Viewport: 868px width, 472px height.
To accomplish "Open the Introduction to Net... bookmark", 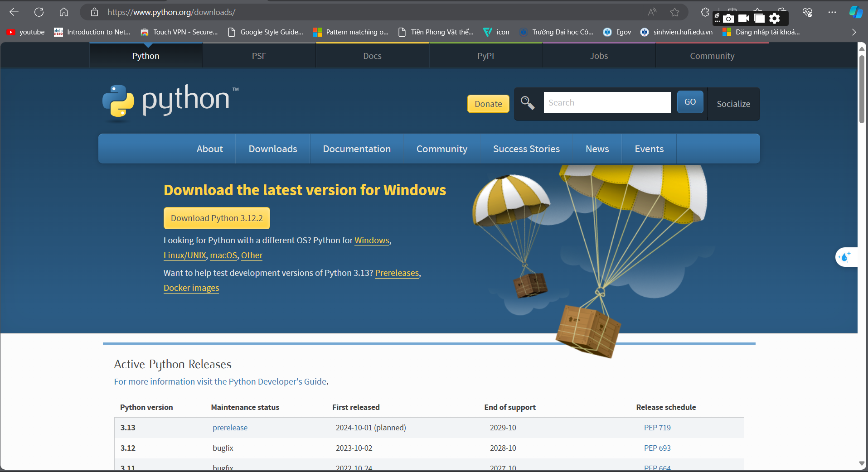I will pos(92,32).
